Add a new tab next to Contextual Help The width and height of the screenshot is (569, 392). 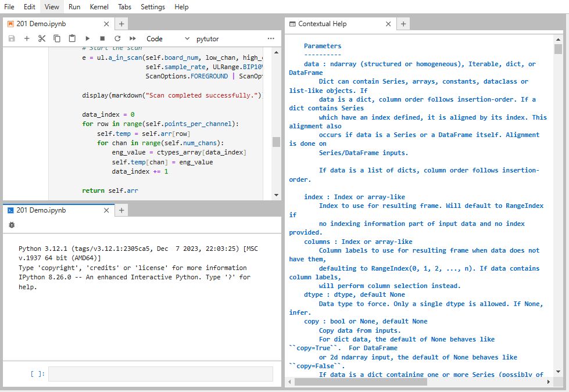[403, 24]
